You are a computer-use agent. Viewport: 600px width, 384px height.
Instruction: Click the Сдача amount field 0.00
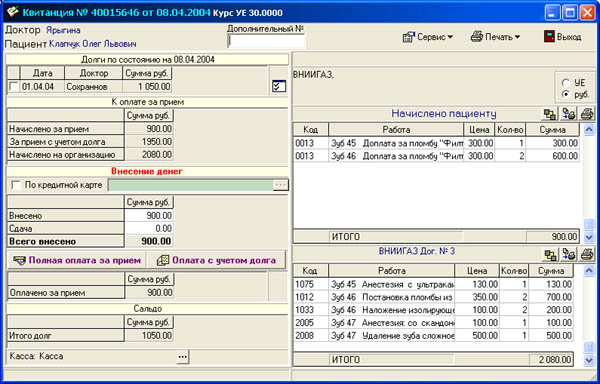(x=149, y=229)
